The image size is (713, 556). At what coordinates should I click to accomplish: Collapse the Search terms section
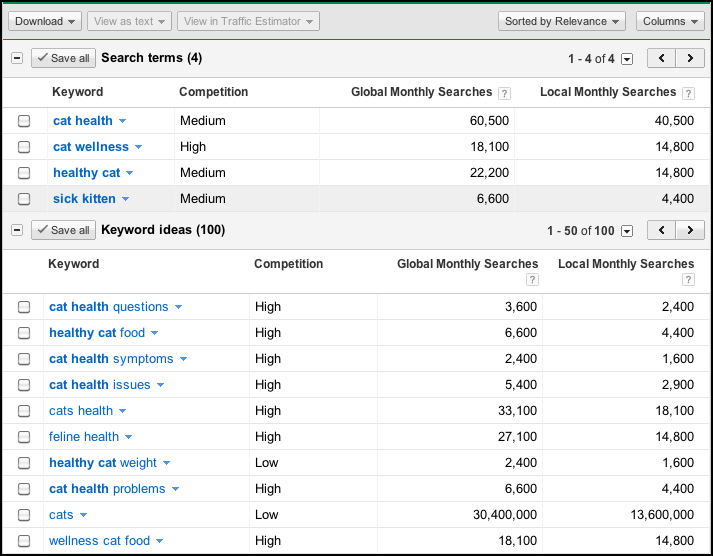(17, 58)
